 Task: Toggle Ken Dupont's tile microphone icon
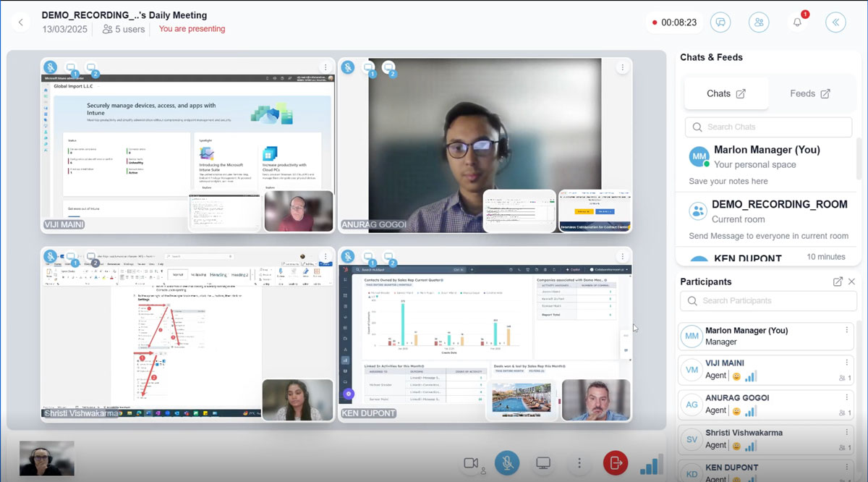click(348, 255)
